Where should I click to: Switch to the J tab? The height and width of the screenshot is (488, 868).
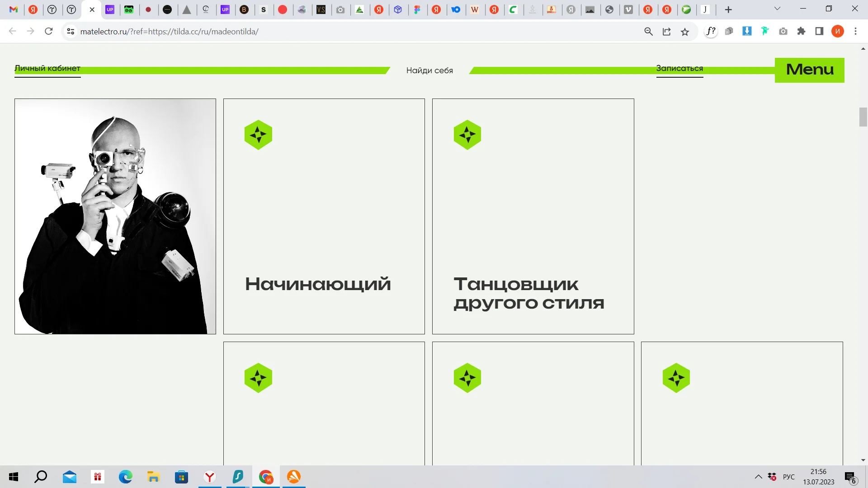tap(705, 9)
